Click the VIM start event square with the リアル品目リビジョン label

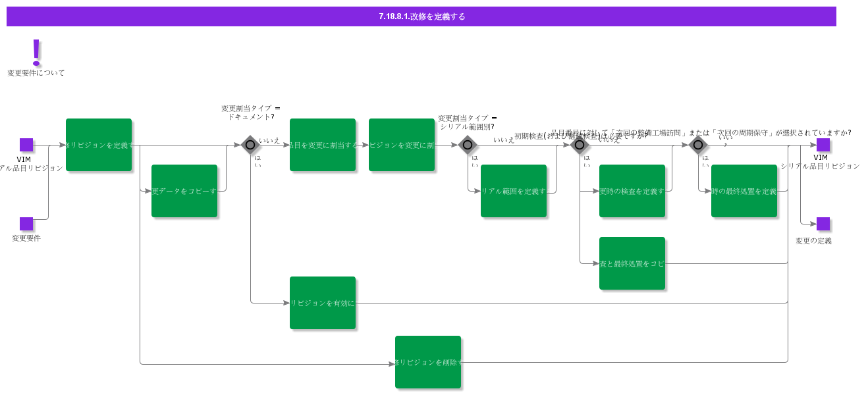(x=26, y=145)
